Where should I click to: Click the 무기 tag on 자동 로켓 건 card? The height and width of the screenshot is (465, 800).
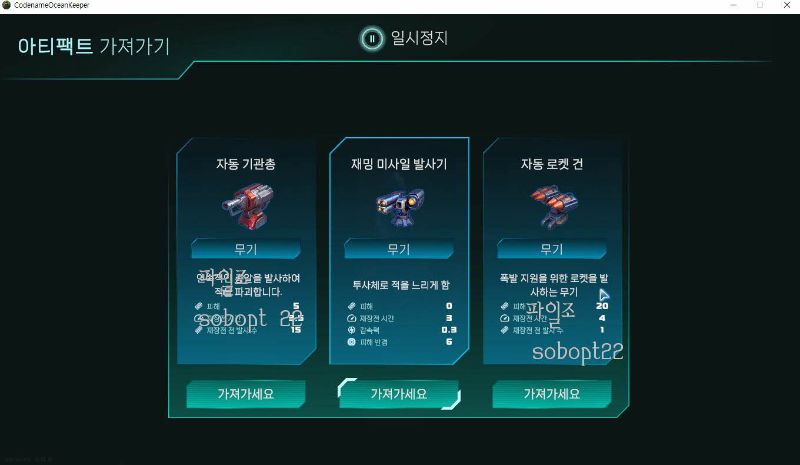552,249
